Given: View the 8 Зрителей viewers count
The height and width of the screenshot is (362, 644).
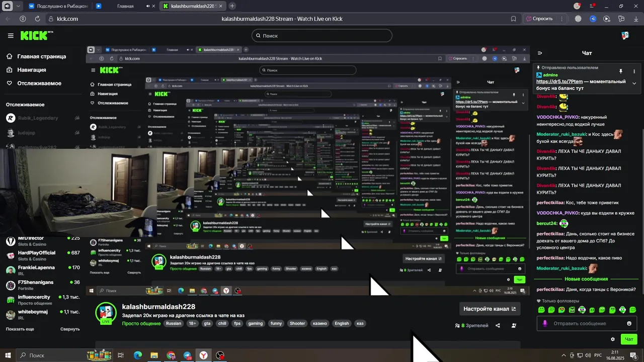Looking at the screenshot, I should pos(471,325).
